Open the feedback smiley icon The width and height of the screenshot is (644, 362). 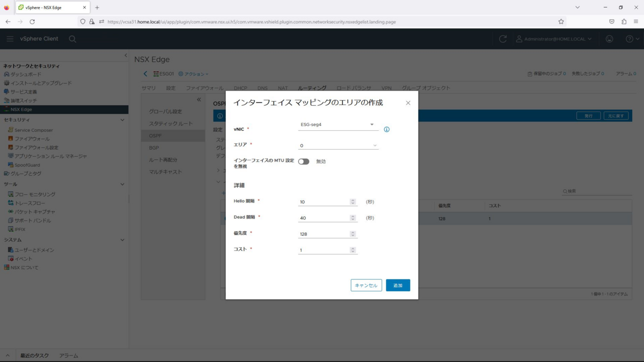609,39
